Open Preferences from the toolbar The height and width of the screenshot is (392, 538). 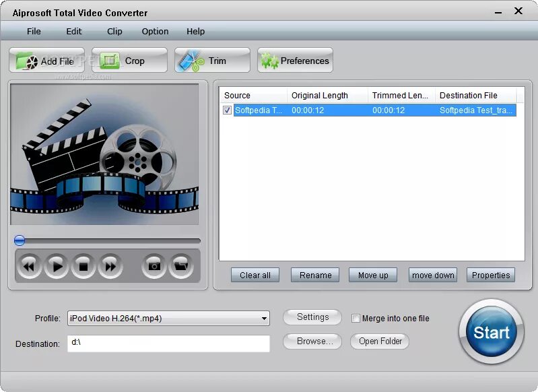pos(295,61)
